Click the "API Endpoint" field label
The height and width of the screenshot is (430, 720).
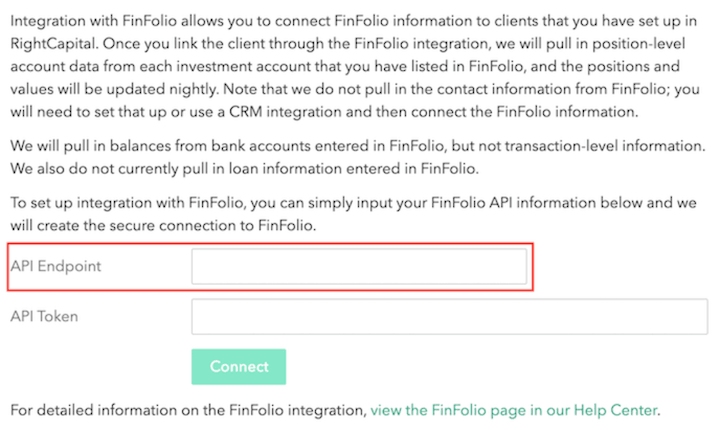coord(56,267)
